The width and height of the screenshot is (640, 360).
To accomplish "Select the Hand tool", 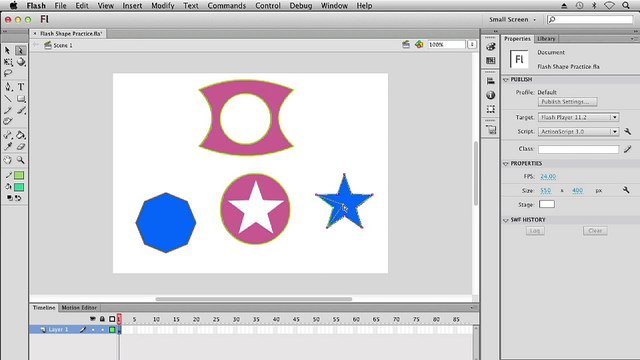I will coord(8,160).
